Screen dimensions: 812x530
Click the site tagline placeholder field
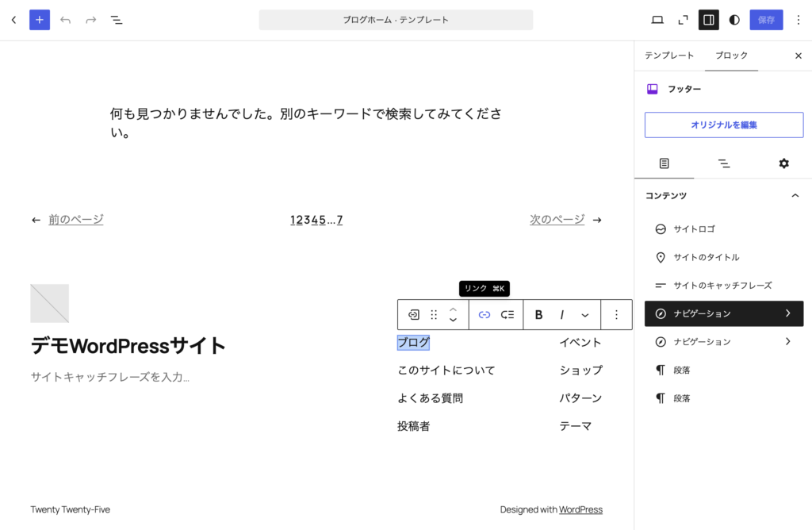click(x=109, y=377)
